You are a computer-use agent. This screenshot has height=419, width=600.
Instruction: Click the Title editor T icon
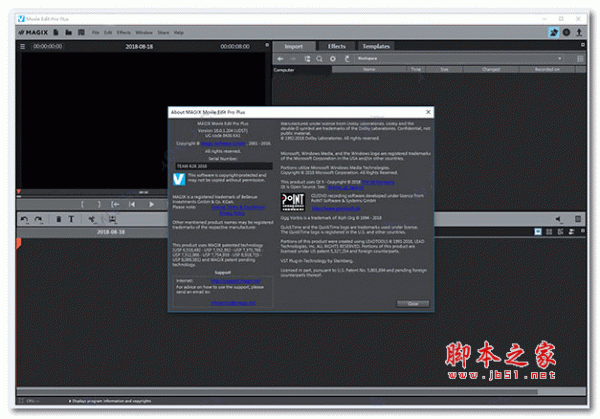click(71, 219)
